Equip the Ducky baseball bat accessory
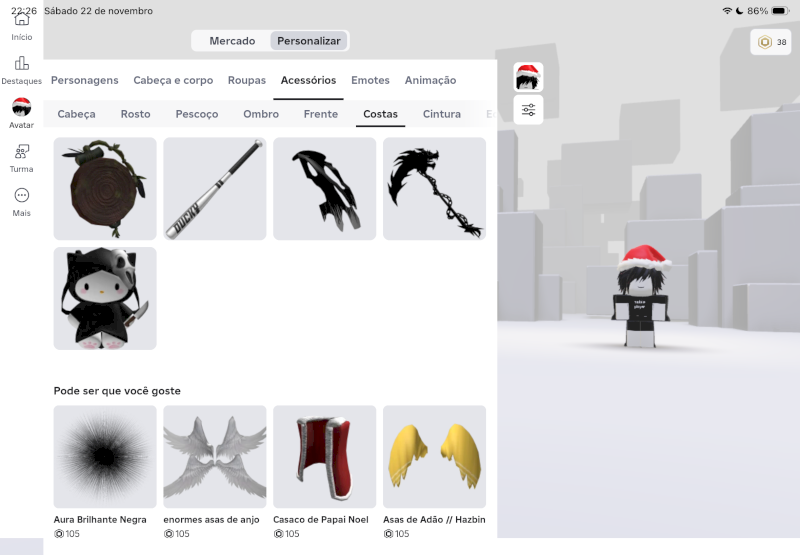The width and height of the screenshot is (800, 555). [215, 189]
